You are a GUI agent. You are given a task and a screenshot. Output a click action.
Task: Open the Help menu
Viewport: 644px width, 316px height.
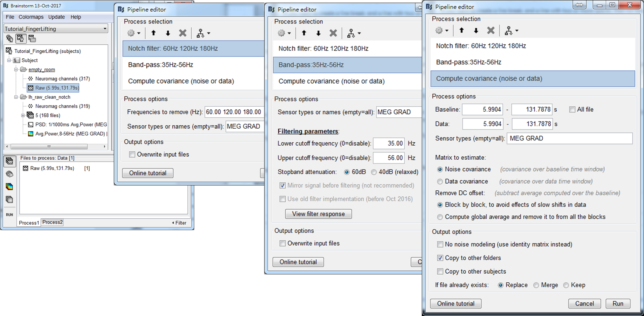coord(76,17)
